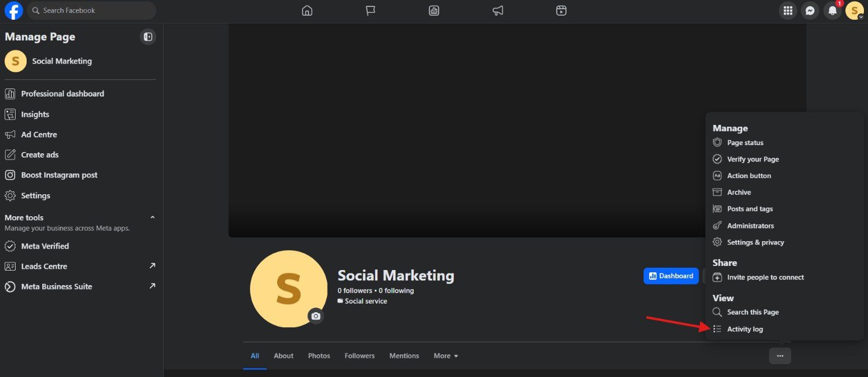Collapse the Manage Page sidebar panel

tap(148, 37)
